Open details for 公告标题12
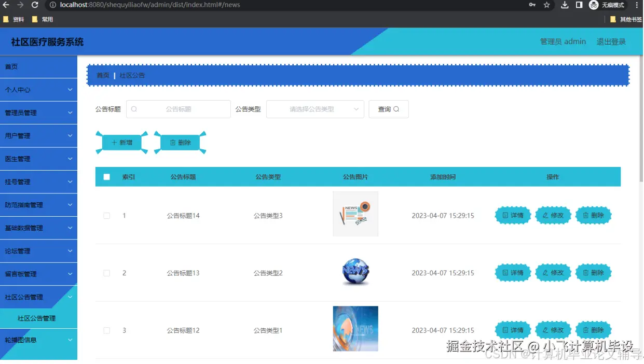The width and height of the screenshot is (644, 364). pyautogui.click(x=513, y=330)
